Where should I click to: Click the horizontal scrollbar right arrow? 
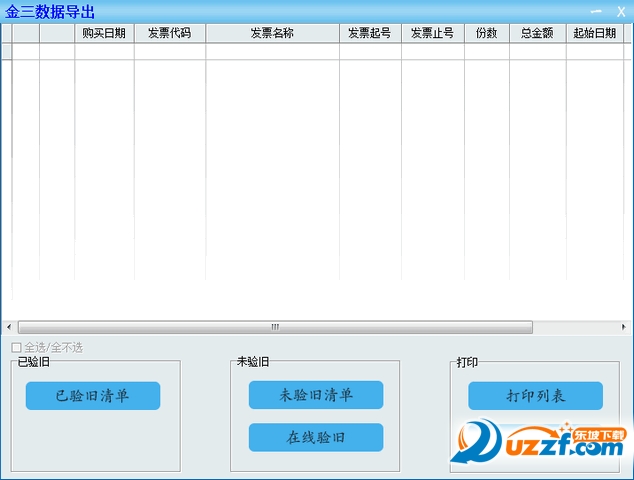pos(624,327)
